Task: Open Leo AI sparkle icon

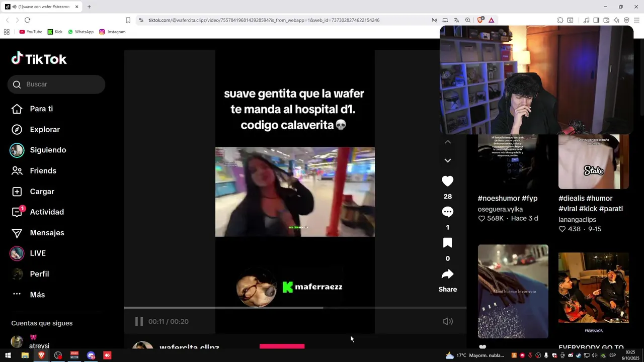Action: 616,20
